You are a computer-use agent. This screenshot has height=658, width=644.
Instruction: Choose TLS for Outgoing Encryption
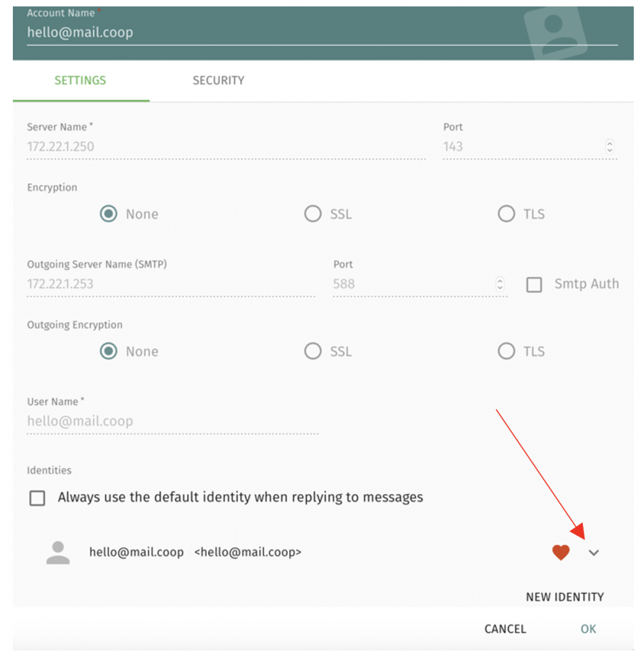[x=506, y=351]
